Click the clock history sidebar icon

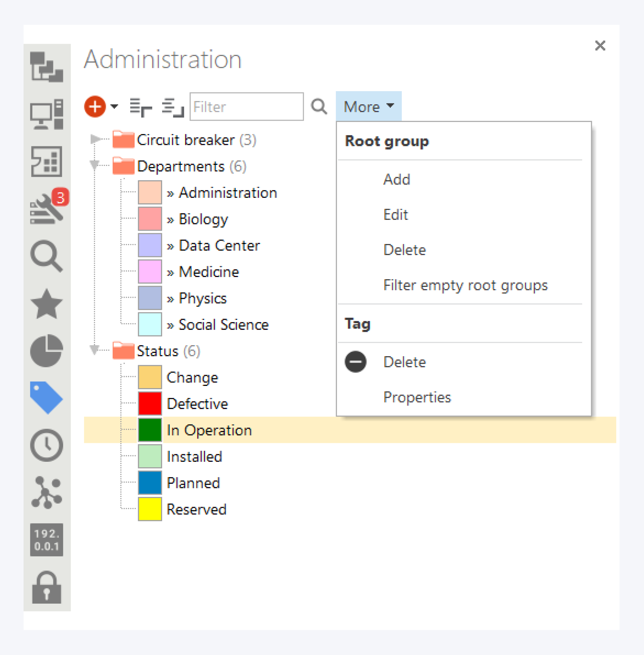46,445
